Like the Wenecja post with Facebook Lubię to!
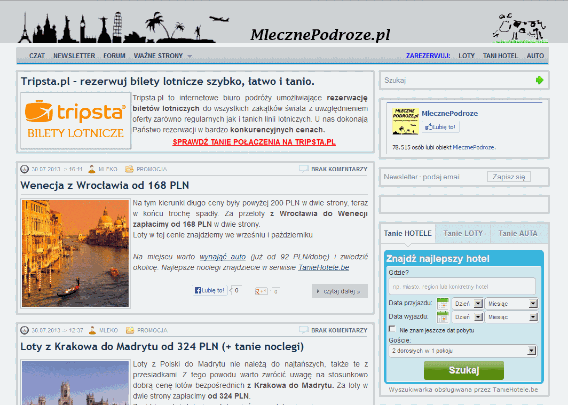The image size is (568, 405). [x=210, y=290]
